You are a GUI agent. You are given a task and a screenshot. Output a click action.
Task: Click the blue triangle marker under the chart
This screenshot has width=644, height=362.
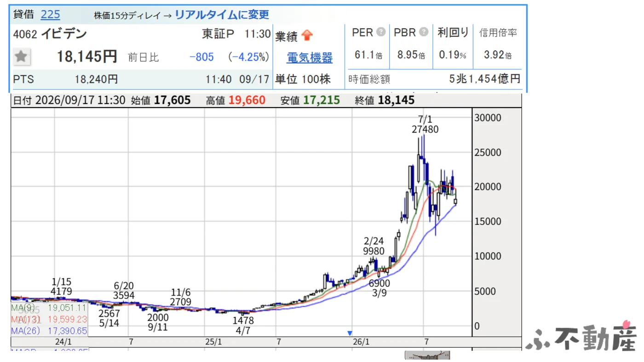point(350,333)
